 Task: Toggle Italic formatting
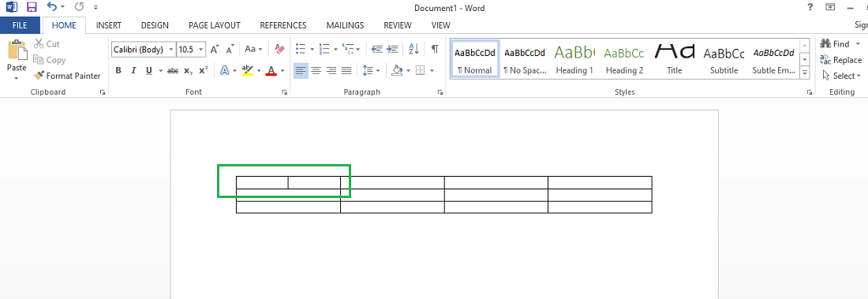pyautogui.click(x=133, y=70)
